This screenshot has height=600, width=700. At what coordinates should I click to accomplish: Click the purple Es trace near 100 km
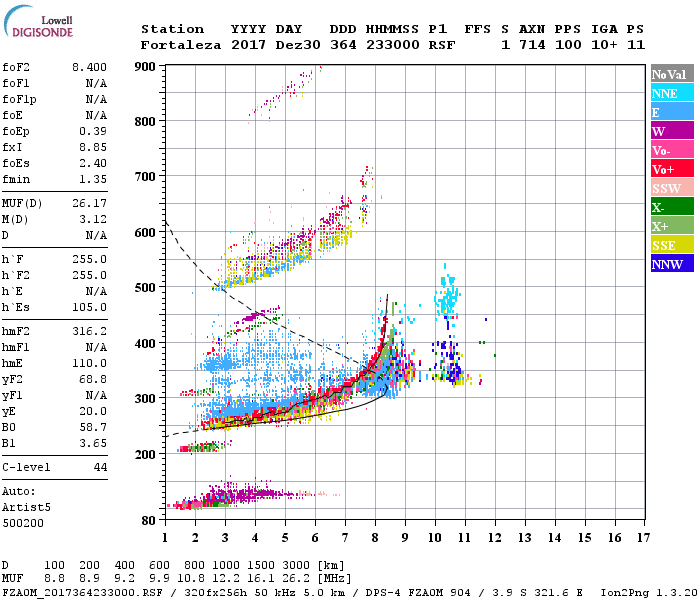254,493
